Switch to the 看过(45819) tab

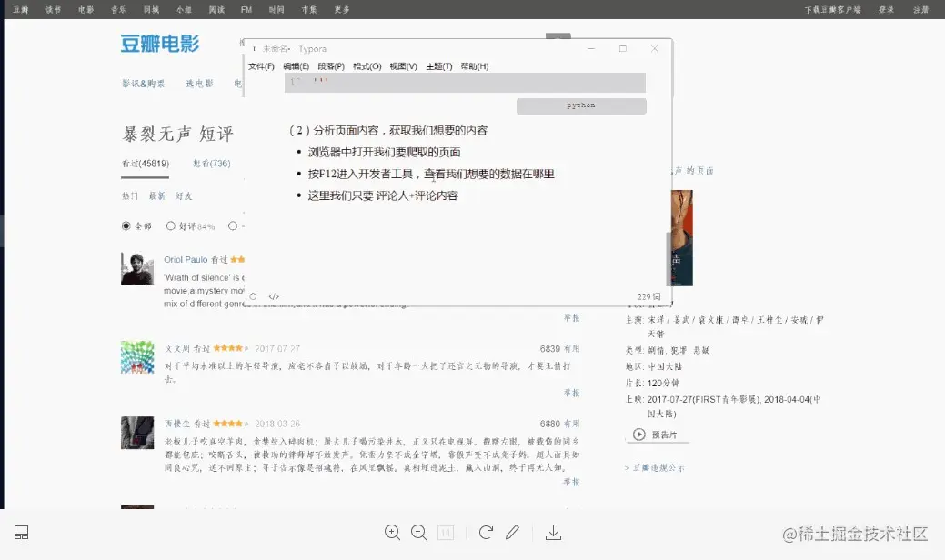point(146,164)
